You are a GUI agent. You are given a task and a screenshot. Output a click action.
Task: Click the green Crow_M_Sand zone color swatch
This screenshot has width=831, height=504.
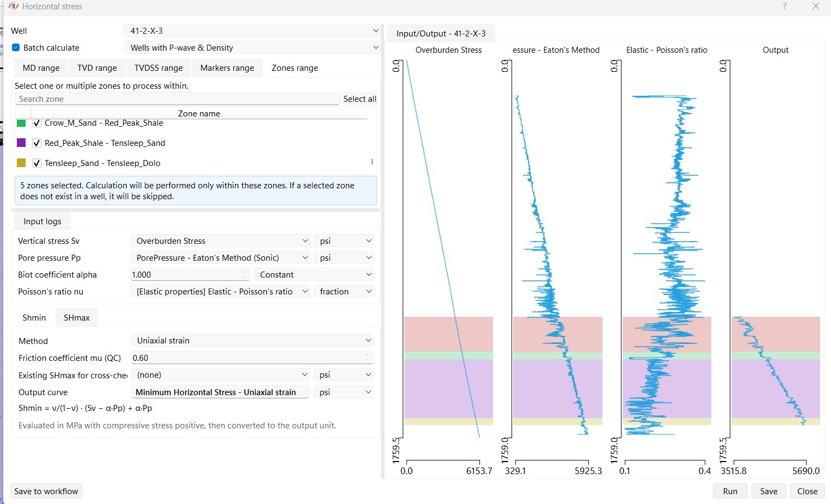(21, 123)
